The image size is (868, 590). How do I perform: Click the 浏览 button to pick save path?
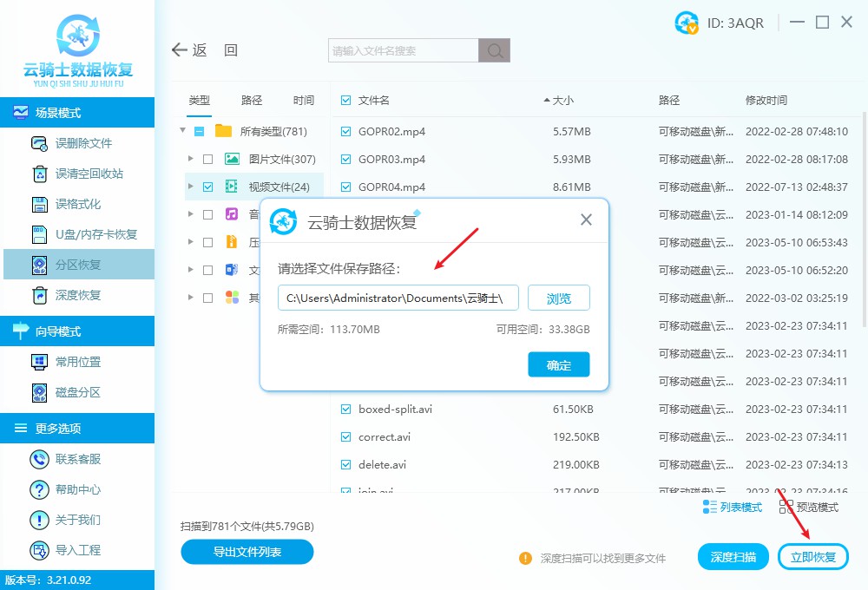pos(558,298)
